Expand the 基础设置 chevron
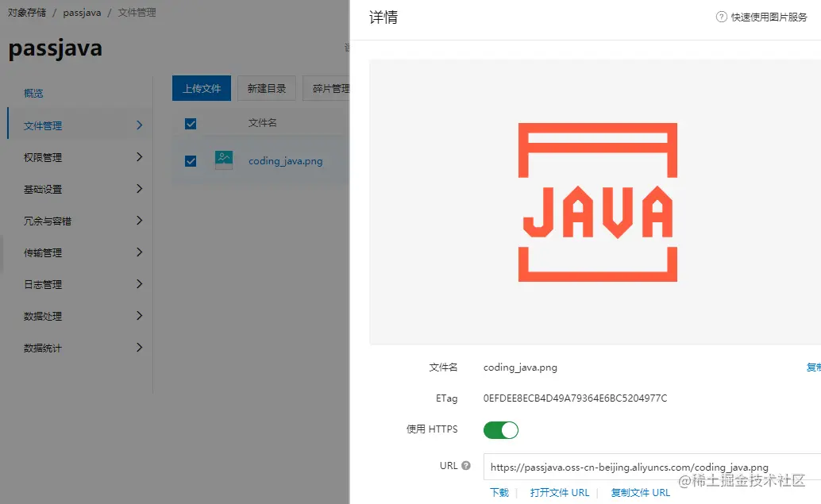This screenshot has height=504, width=821. 139,188
